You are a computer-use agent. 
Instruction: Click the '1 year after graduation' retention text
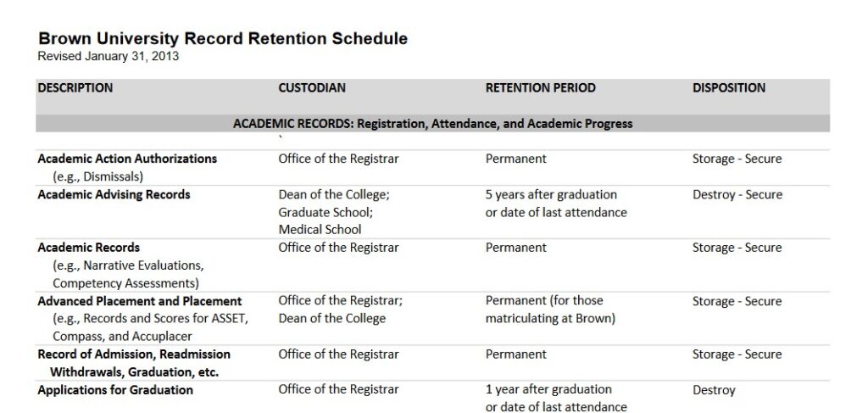tap(548, 389)
